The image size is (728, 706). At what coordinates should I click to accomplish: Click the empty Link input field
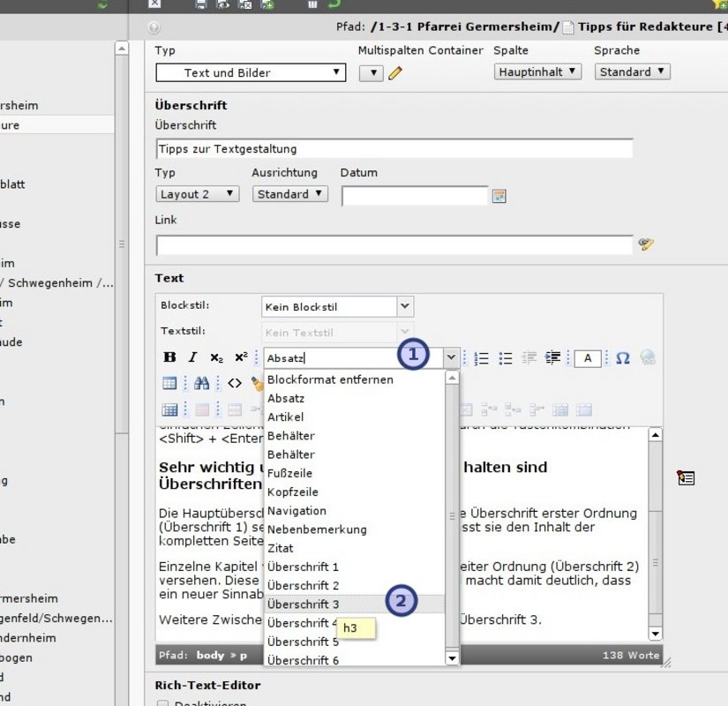point(394,244)
